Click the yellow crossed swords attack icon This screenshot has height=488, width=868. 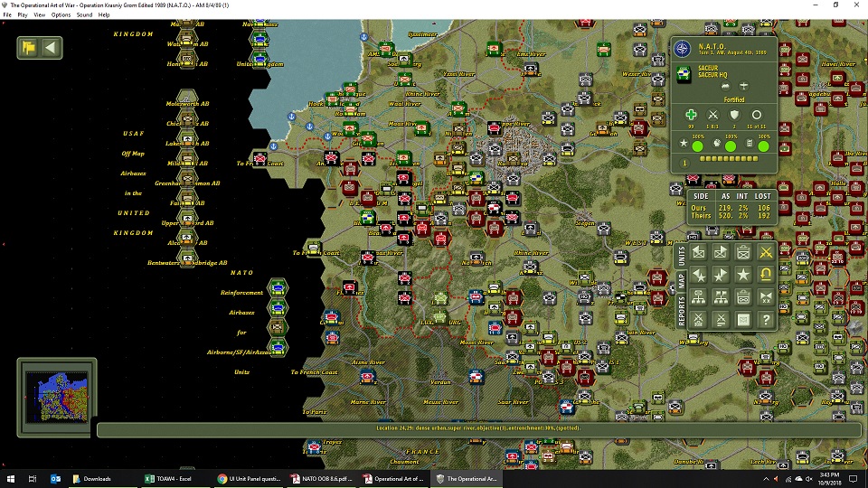click(766, 252)
